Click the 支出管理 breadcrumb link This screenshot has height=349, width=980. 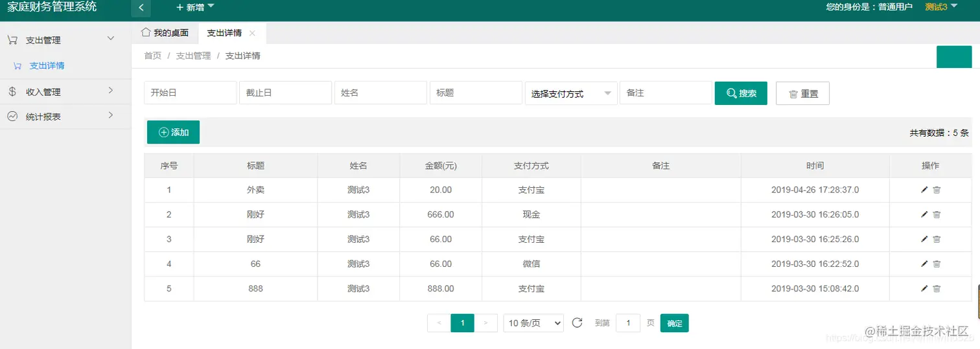tap(193, 56)
